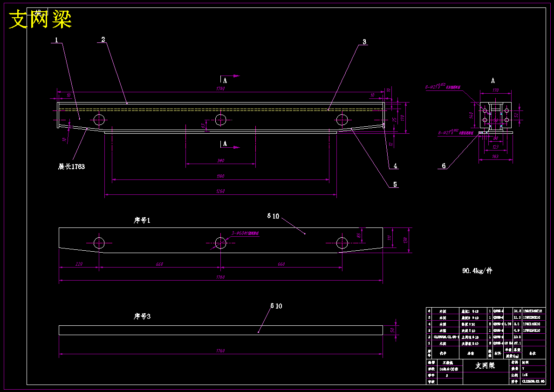Select the 1760 dimension under 序号3 view
This screenshot has width=554, height=392.
[x=220, y=351]
